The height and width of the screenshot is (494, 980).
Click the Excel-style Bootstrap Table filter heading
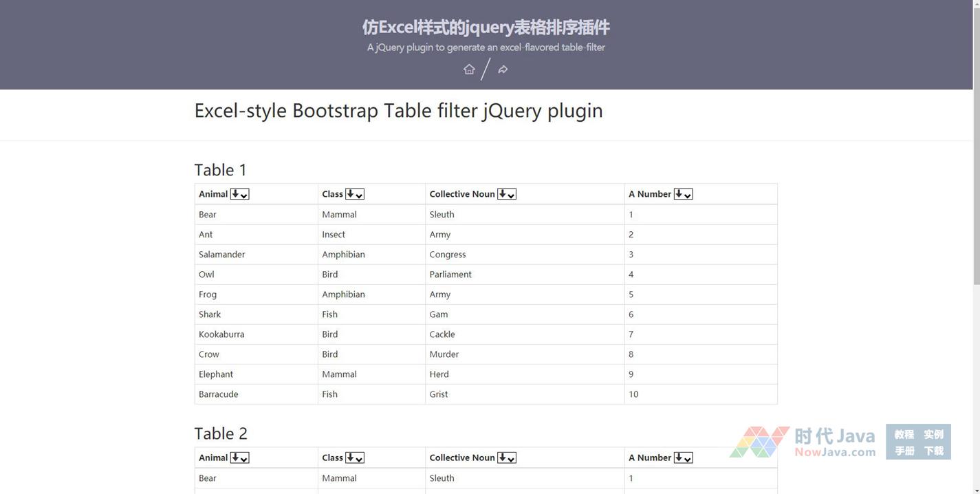398,111
